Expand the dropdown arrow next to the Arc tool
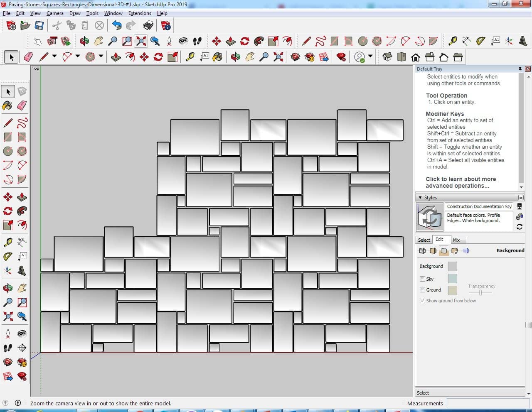The width and height of the screenshot is (532, 412). point(77,56)
